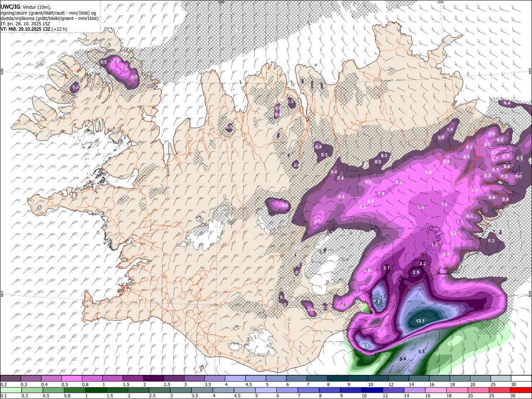Click the 15W longitude label at top
This screenshot has width=532, height=399.
pos(440,2)
